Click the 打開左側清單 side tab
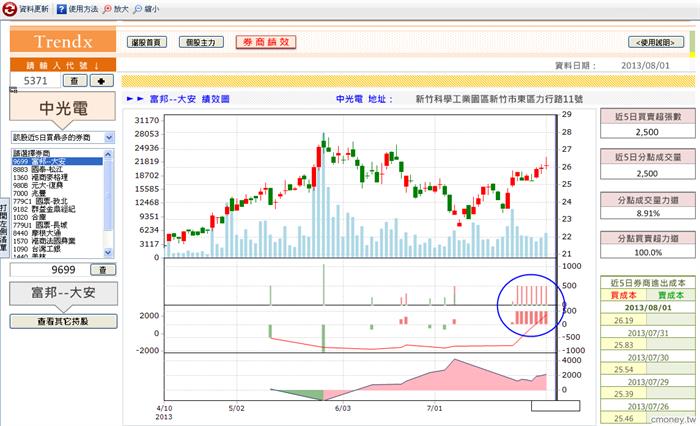Viewport: 700px width, 426px height. pos(4,228)
